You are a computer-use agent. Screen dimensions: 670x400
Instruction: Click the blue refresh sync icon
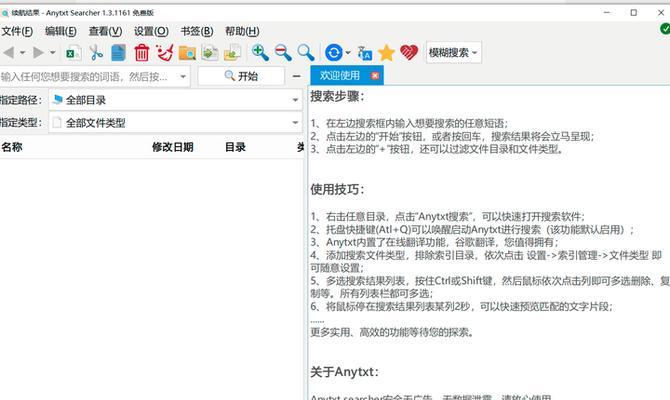[334, 53]
